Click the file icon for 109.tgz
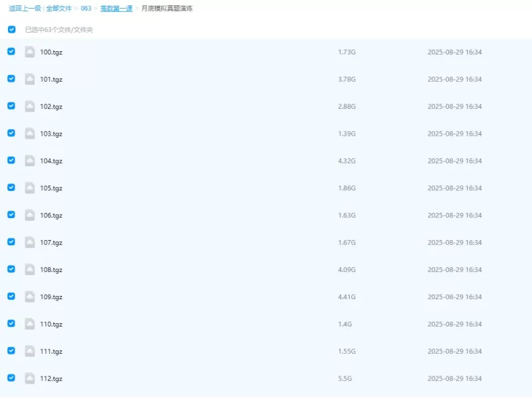Image resolution: width=532 pixels, height=399 pixels. [x=30, y=297]
